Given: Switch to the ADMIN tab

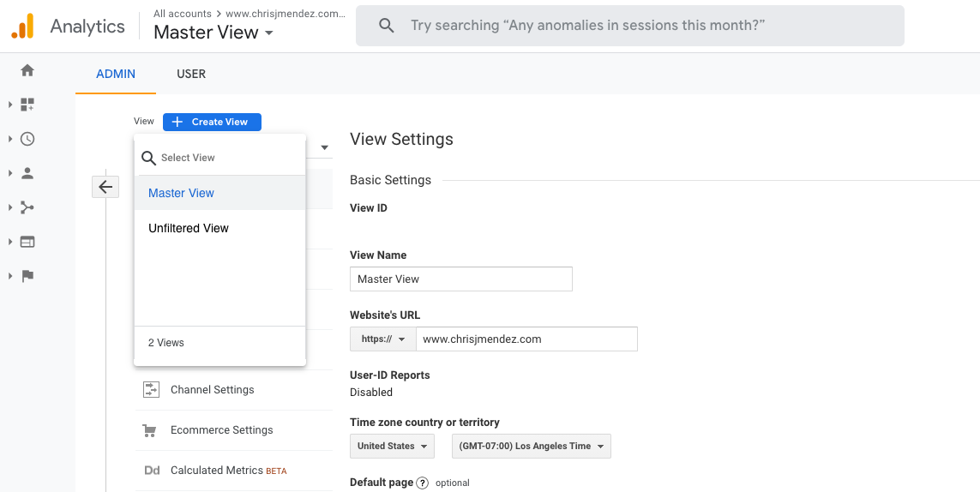Looking at the screenshot, I should pos(116,74).
